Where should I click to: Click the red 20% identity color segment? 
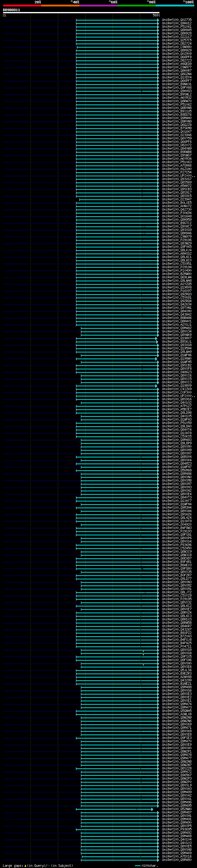[x=22, y=6]
